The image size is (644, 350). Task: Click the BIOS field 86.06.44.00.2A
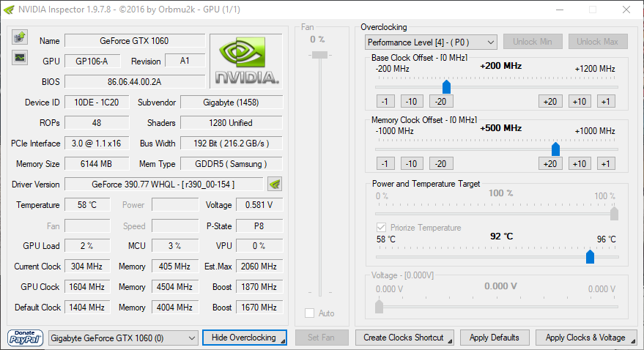(135, 82)
